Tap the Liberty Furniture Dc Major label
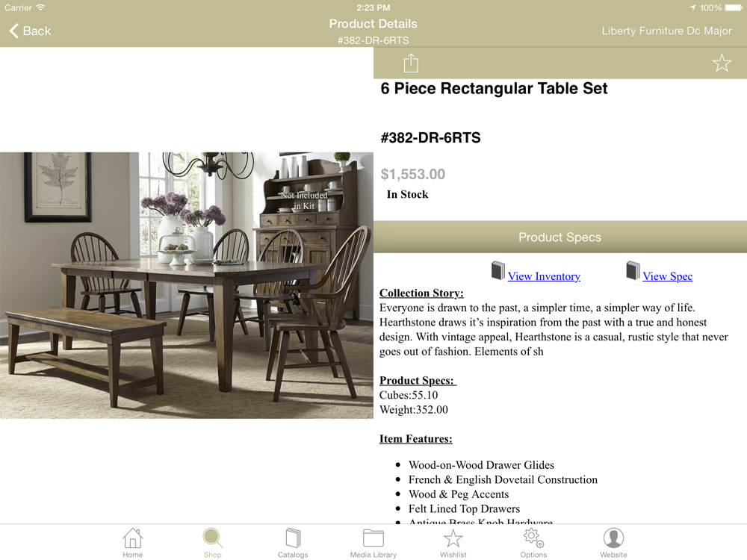The image size is (747, 560). [666, 31]
